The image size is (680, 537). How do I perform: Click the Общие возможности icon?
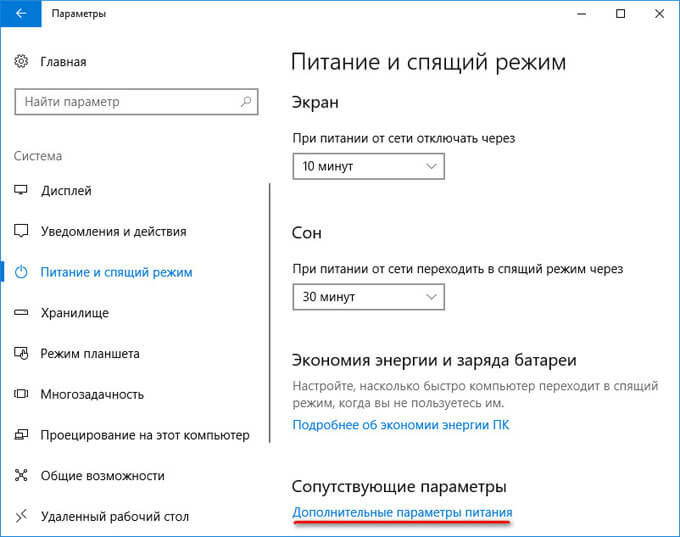click(x=21, y=475)
